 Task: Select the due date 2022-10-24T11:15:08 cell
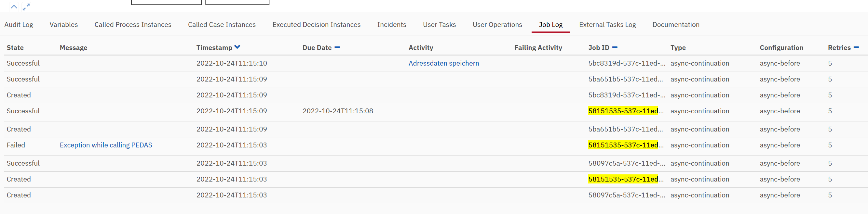click(338, 111)
